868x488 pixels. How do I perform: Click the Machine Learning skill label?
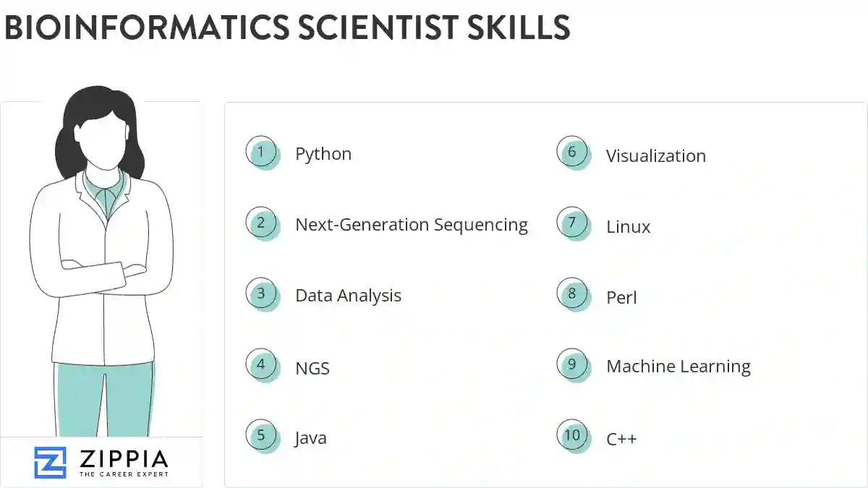[x=678, y=367]
